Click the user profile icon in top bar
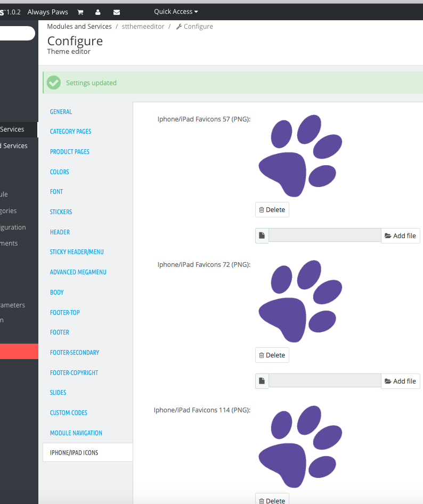 click(98, 12)
